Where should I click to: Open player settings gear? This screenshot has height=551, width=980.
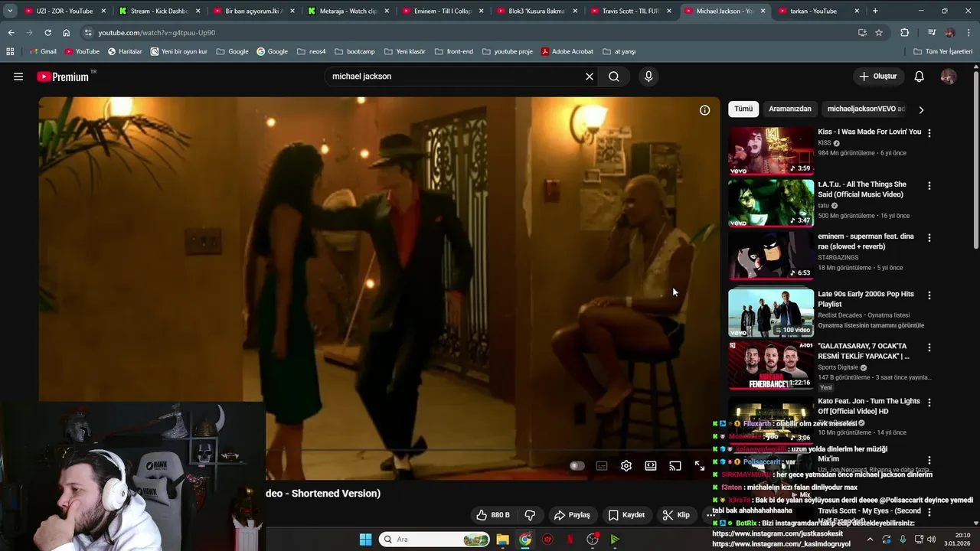(x=626, y=465)
